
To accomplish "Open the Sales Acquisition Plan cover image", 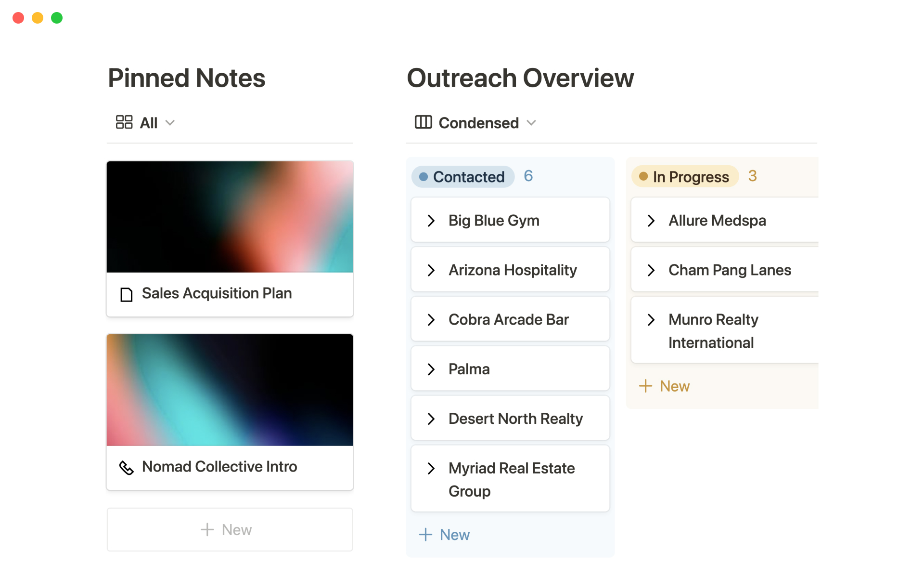I will [230, 217].
